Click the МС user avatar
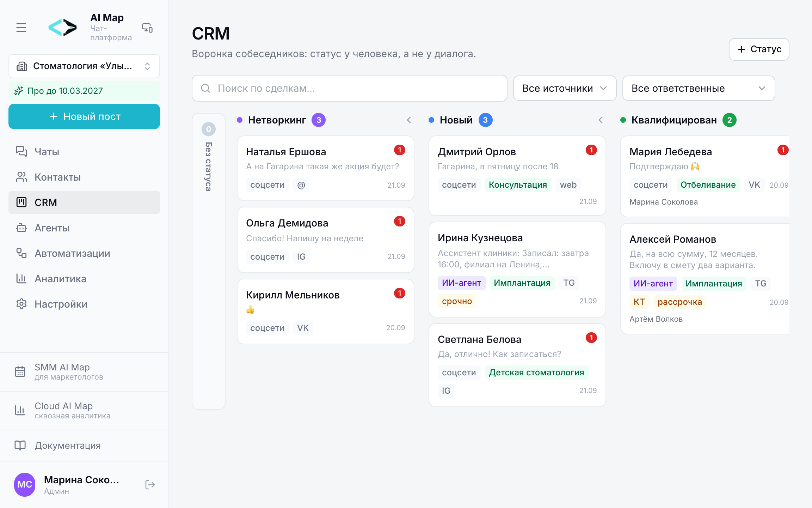The image size is (812, 508). tap(25, 485)
